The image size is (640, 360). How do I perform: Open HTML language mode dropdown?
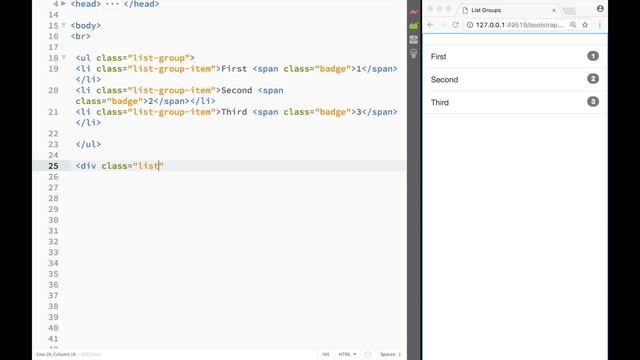click(347, 354)
